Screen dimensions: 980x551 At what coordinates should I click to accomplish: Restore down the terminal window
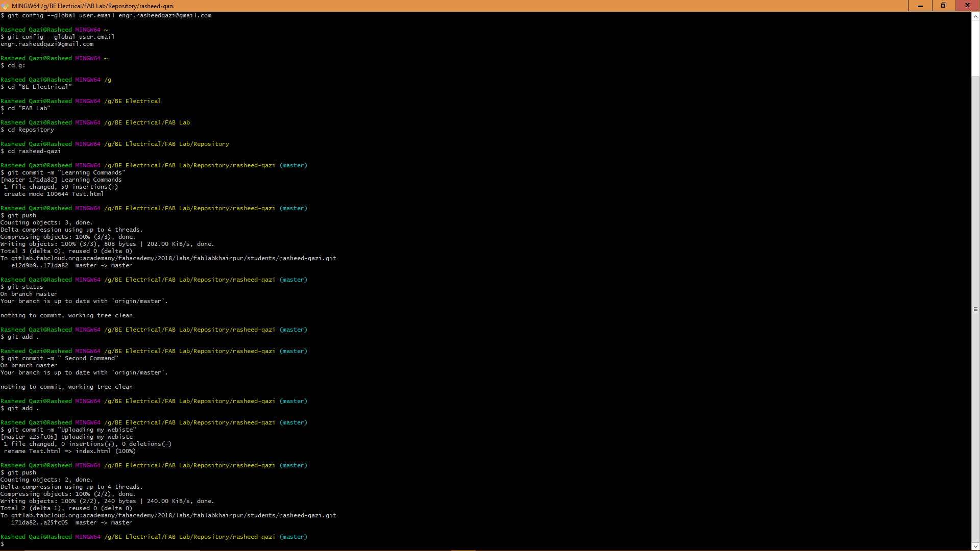943,6
